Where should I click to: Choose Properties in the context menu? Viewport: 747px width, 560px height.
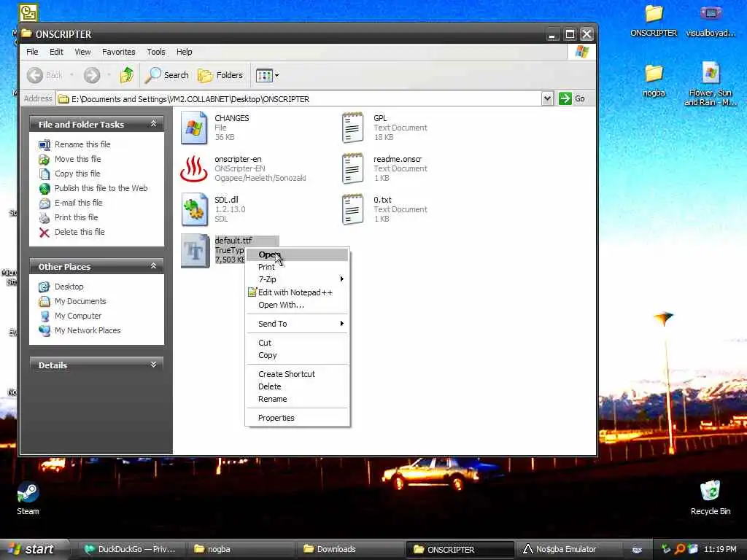pos(298,418)
